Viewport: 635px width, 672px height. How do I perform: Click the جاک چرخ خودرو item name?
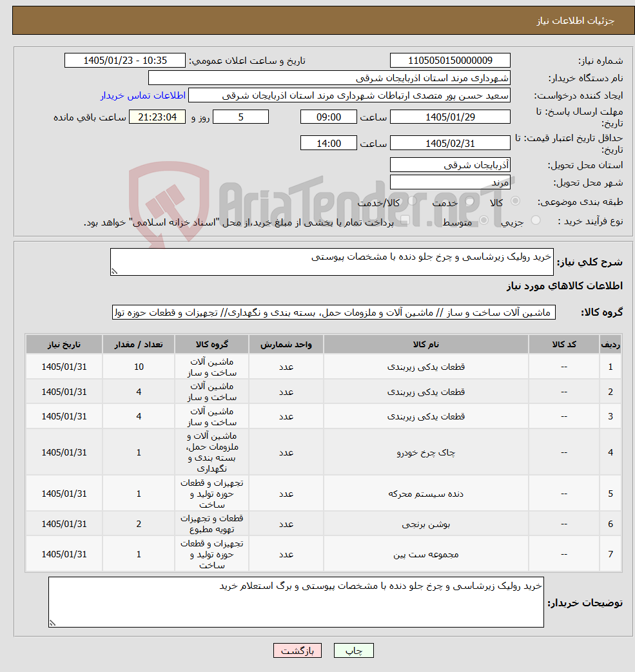pyautogui.click(x=425, y=452)
